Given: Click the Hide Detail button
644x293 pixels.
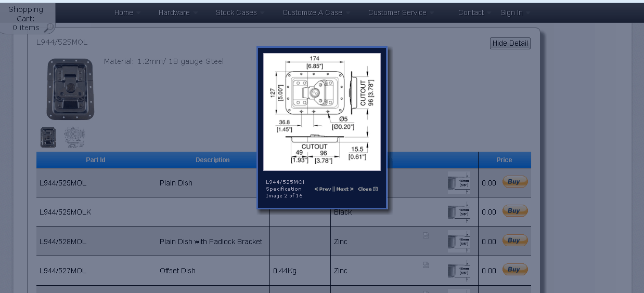Looking at the screenshot, I should tap(510, 43).
